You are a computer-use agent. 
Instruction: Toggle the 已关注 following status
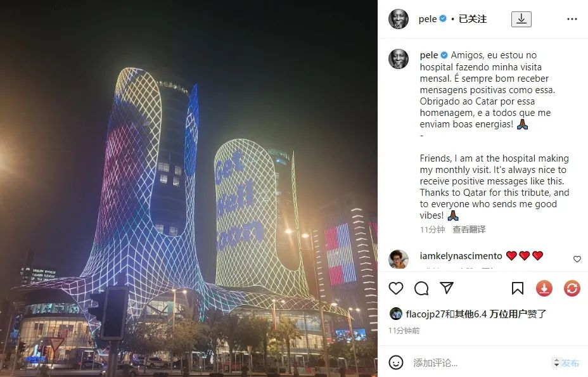point(473,19)
